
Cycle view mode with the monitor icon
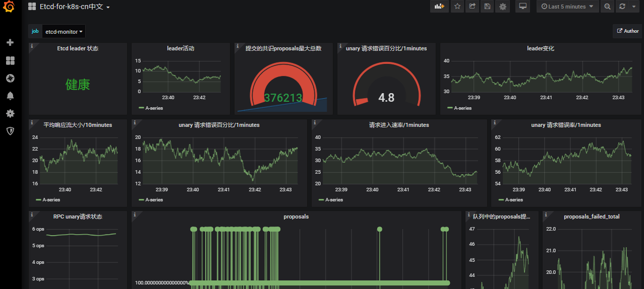pyautogui.click(x=522, y=7)
